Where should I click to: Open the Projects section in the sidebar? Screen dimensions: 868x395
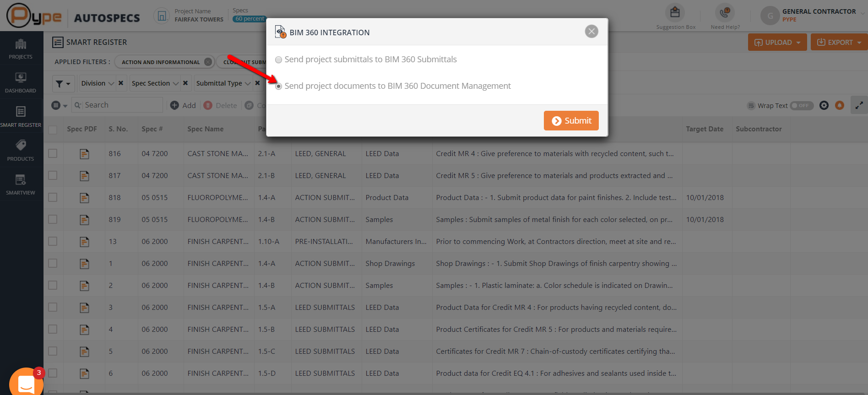(21, 49)
